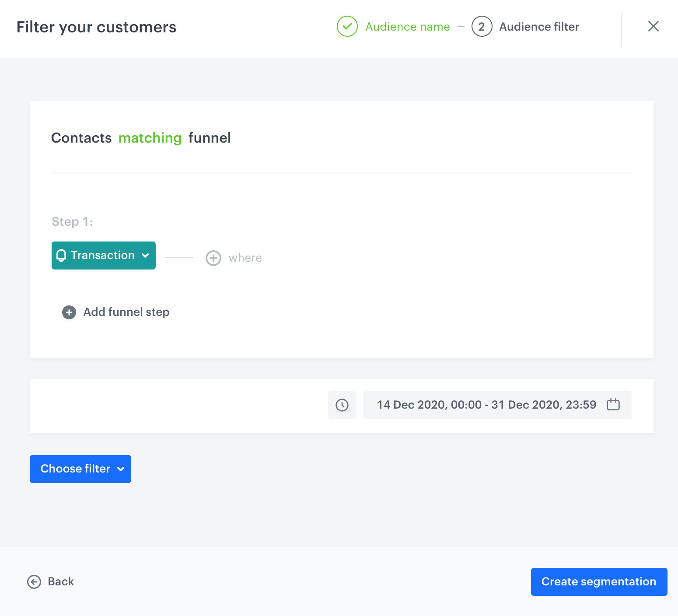Viewport: 678px width, 616px height.
Task: Click the Create segmentation button
Action: 599,582
